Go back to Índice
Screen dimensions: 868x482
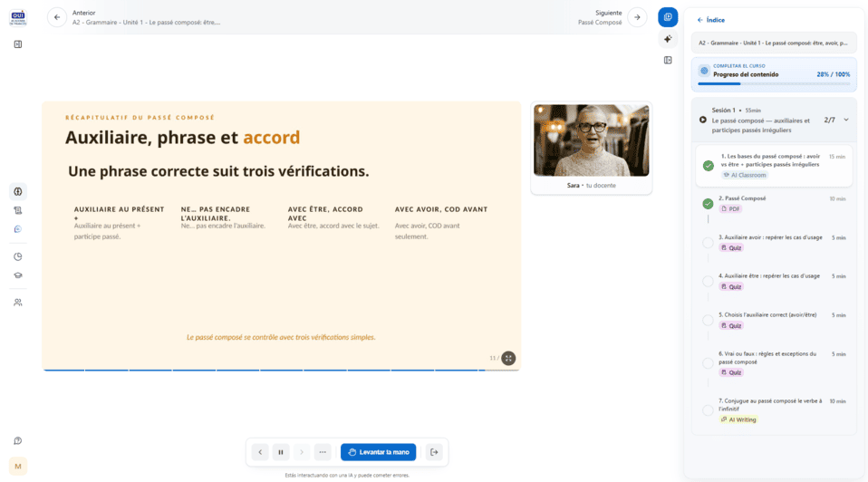click(710, 20)
